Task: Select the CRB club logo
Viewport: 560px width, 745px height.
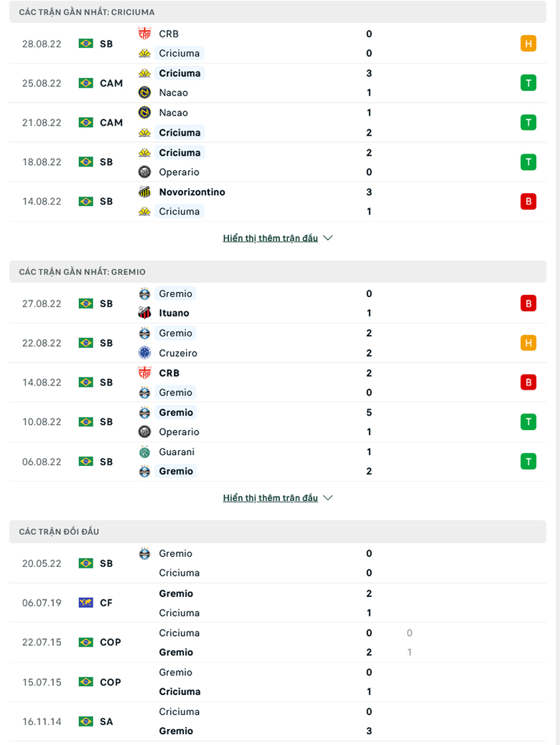Action: click(144, 33)
